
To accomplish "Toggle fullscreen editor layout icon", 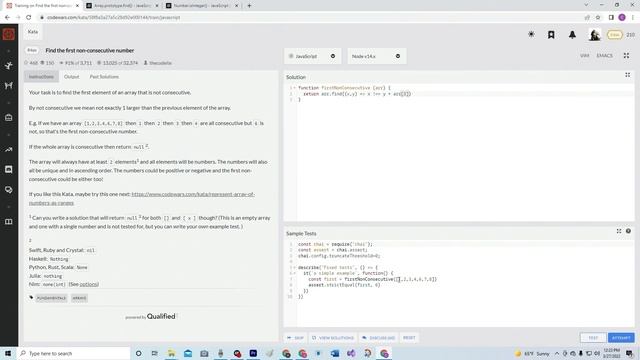I will point(626,56).
